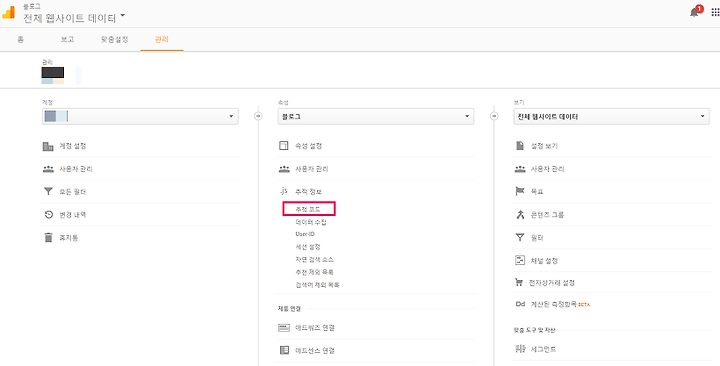The height and width of the screenshot is (366, 720).
Task: Click the people icon in 보기 column
Action: coord(520,169)
